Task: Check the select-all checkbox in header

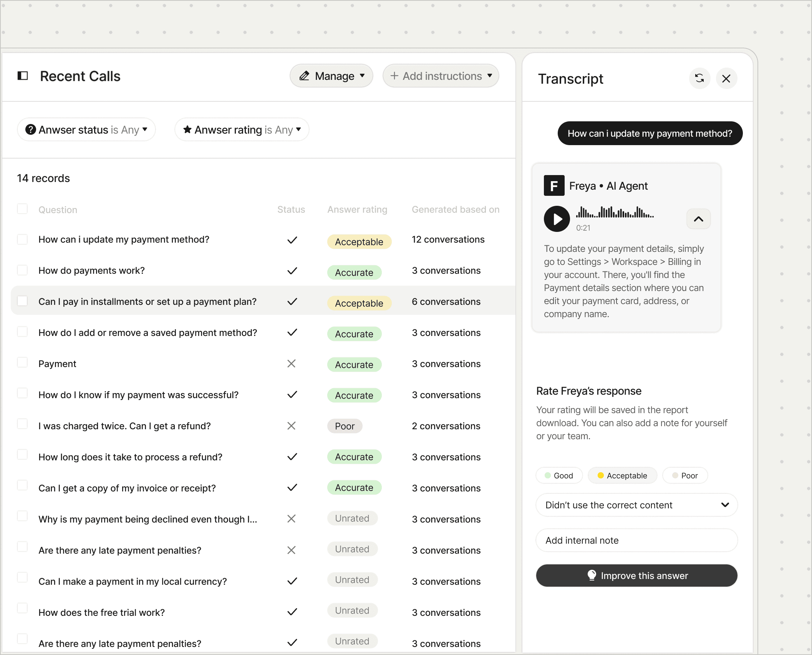Action: point(22,209)
